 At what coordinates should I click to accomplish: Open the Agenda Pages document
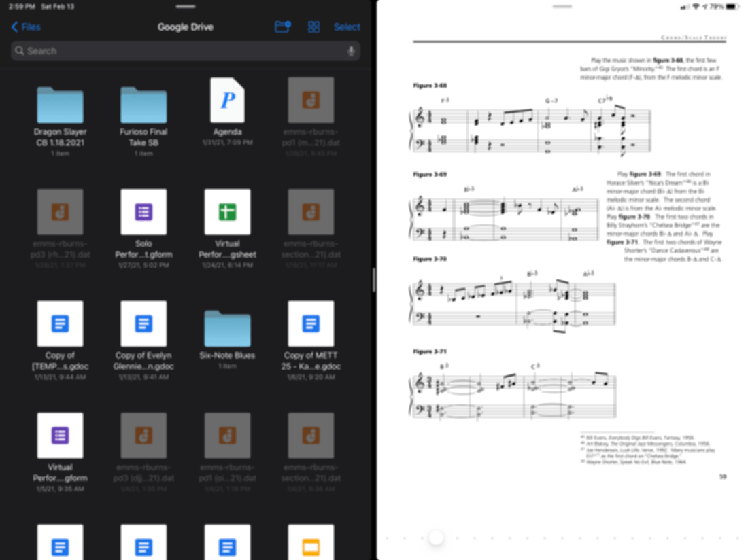227,101
